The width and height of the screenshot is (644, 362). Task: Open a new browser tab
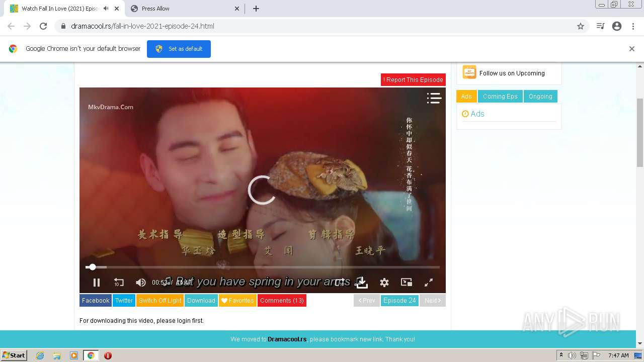coord(256,9)
